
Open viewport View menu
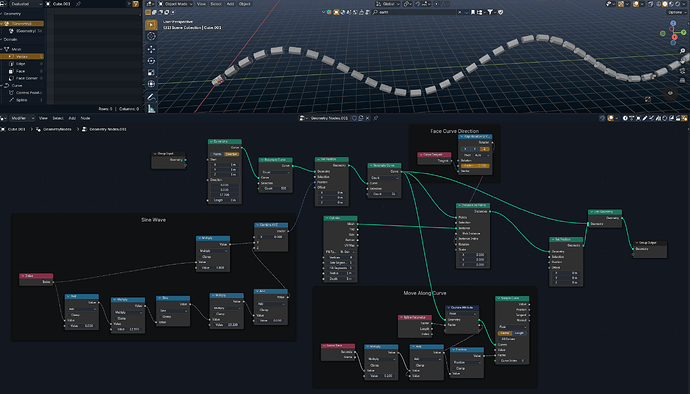tap(201, 4)
